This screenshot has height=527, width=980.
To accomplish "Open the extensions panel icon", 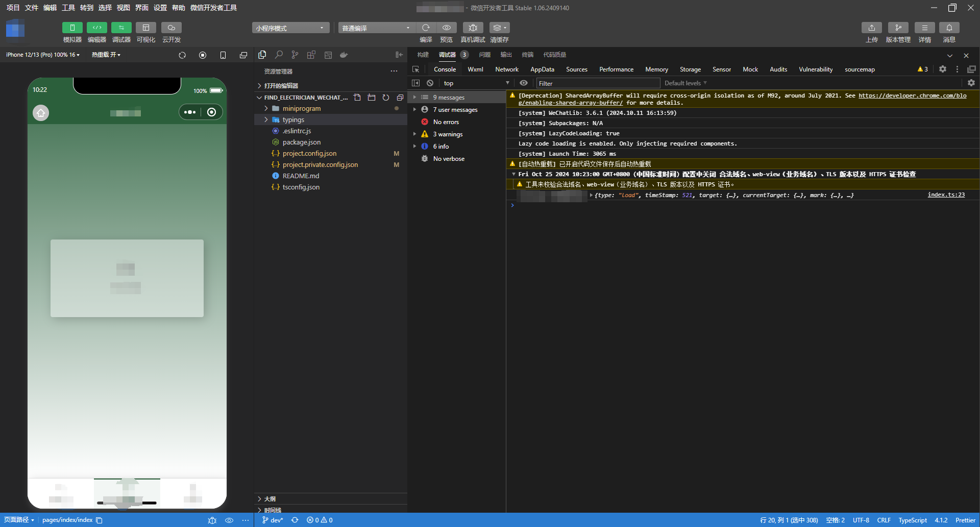I will [x=311, y=55].
